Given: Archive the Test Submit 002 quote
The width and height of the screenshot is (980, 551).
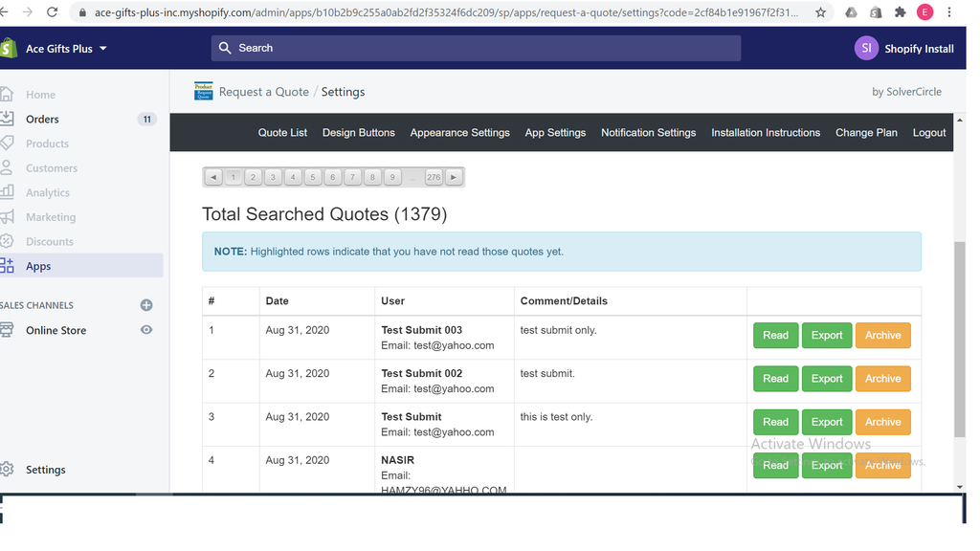Looking at the screenshot, I should click(x=882, y=379).
